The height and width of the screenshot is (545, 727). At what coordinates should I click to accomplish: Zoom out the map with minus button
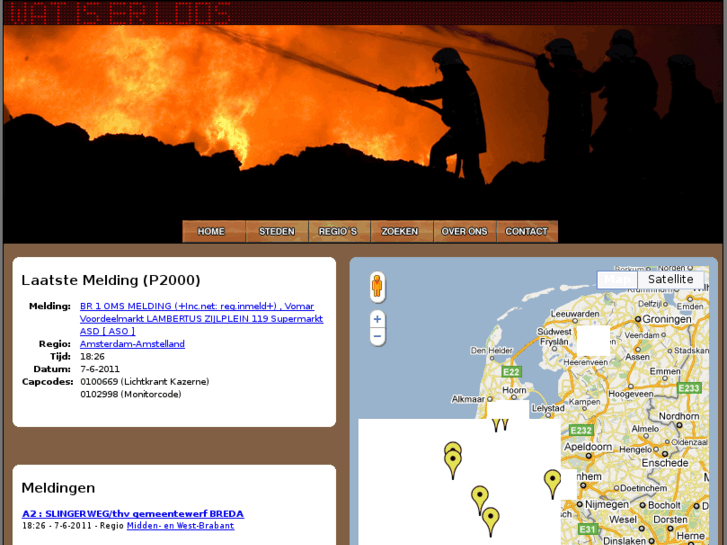(x=377, y=336)
